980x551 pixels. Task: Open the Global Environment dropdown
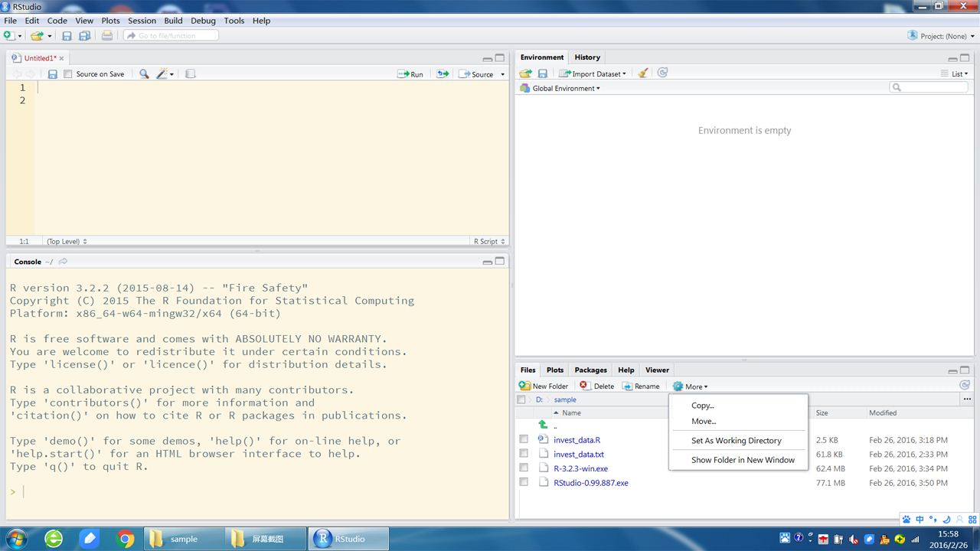coord(560,88)
